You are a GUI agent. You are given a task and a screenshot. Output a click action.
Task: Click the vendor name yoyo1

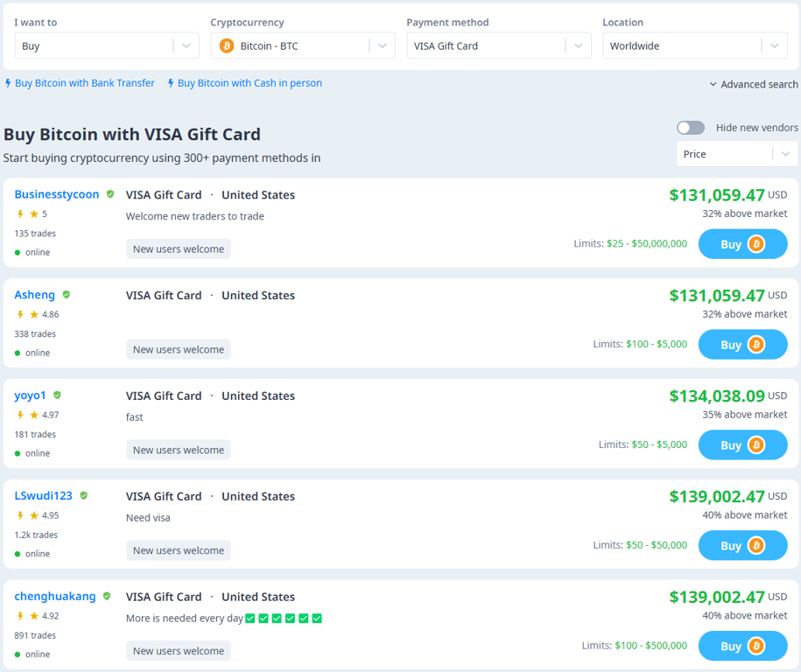[28, 395]
